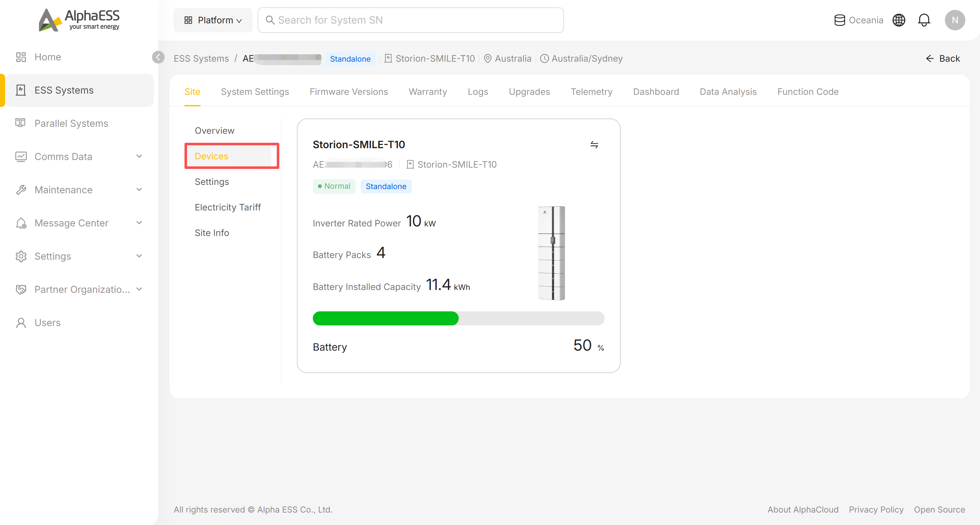
Task: Expand the Comms Data chevron
Action: point(139,156)
